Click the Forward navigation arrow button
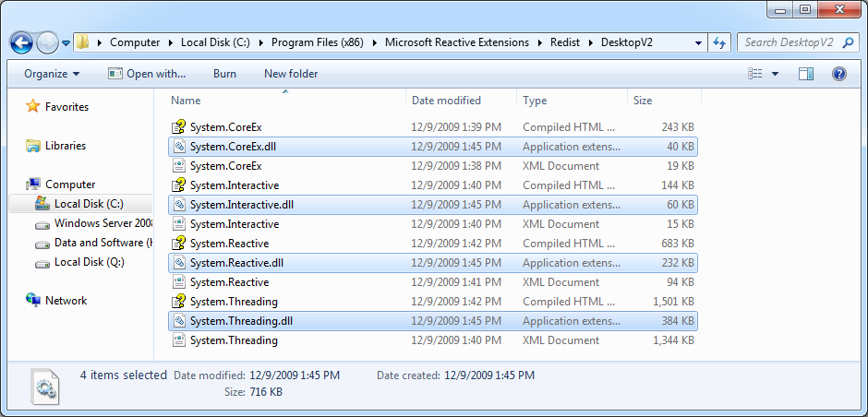 coord(47,42)
